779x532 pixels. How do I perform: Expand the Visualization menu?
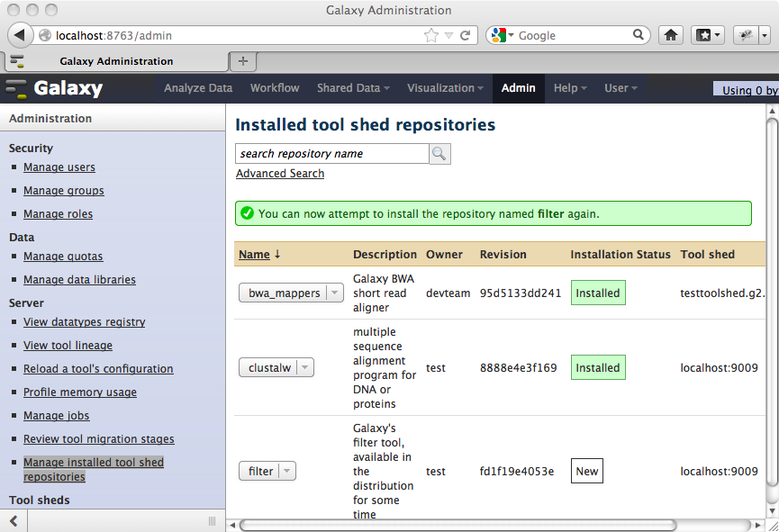(x=445, y=88)
